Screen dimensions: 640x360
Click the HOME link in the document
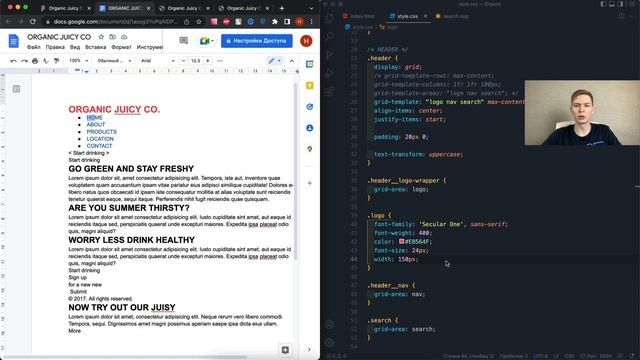(x=95, y=118)
